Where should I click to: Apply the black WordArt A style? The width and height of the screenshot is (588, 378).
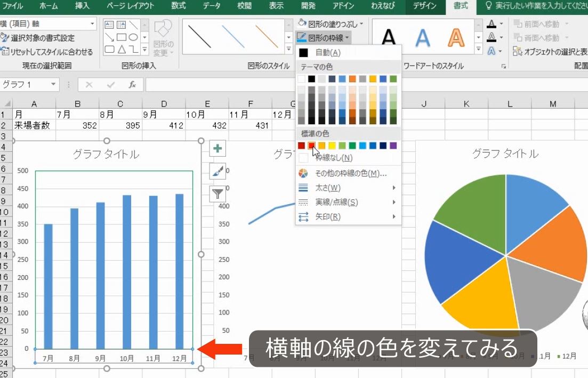389,37
